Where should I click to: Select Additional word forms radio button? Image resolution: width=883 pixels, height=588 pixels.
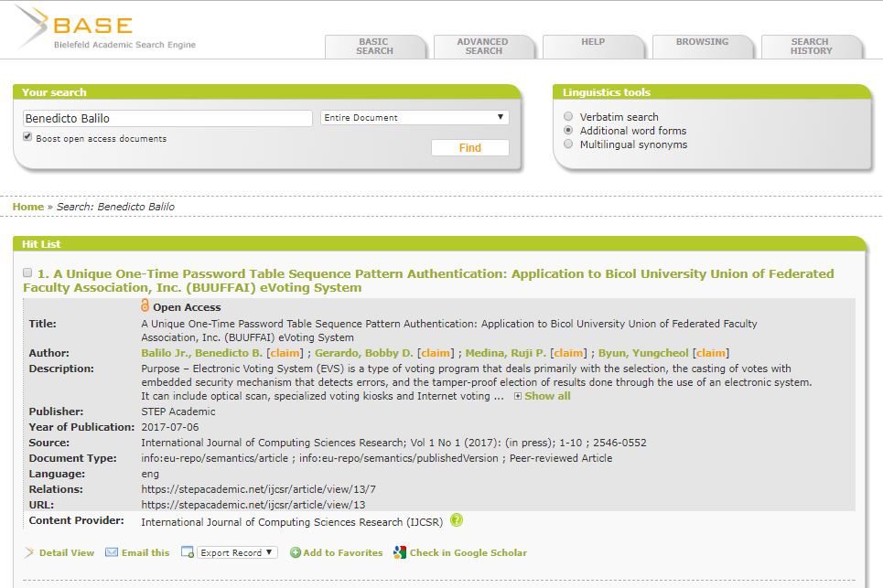click(568, 130)
